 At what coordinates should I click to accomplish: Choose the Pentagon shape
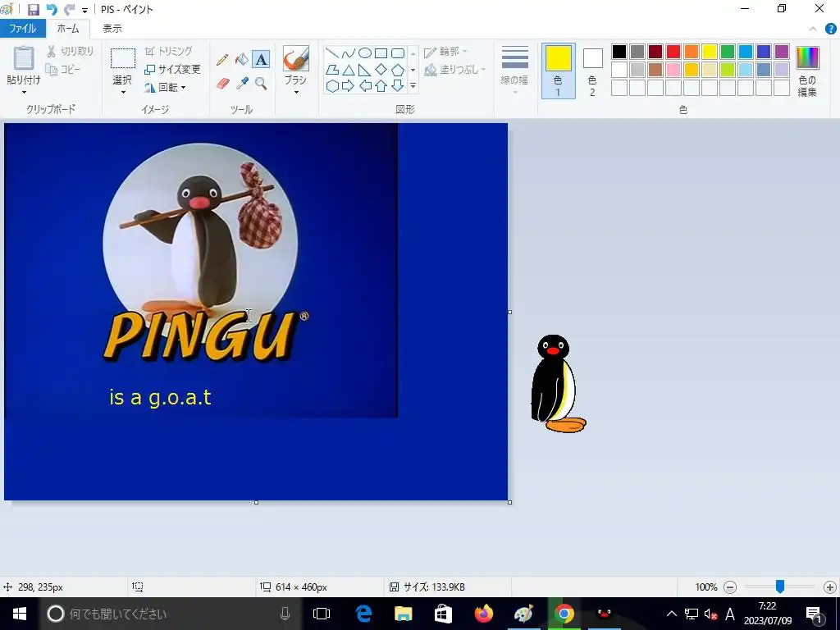point(398,70)
